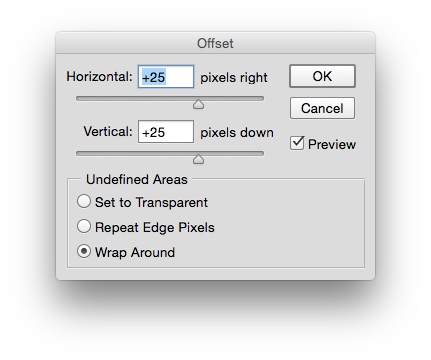Click the Vertical slider track right of thumb
The width and height of the screenshot is (431, 360).
234,153
